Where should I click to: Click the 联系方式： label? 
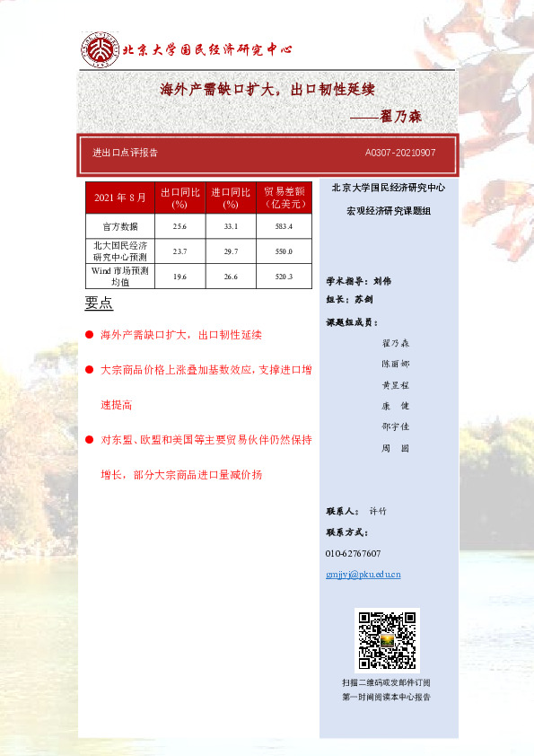point(347,532)
